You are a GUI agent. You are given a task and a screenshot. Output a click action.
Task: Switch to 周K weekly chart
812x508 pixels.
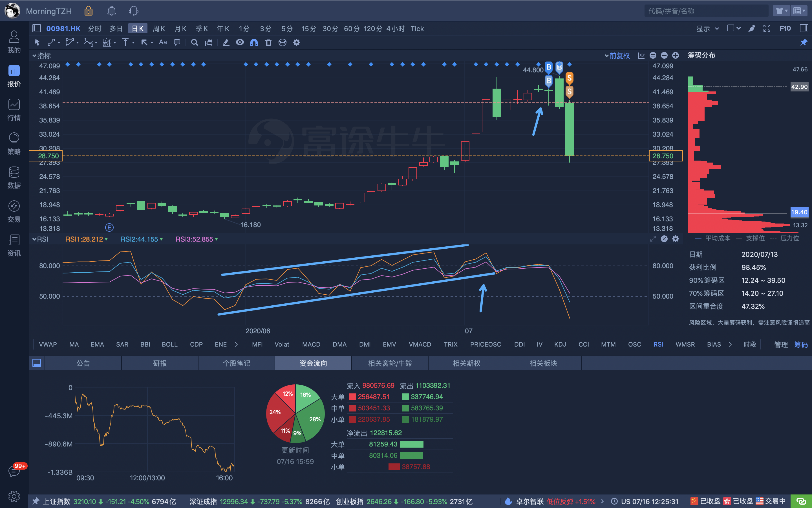pos(159,29)
